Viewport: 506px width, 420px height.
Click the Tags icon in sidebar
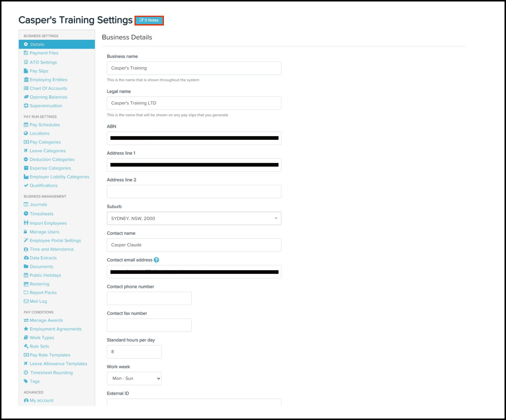[x=26, y=381]
